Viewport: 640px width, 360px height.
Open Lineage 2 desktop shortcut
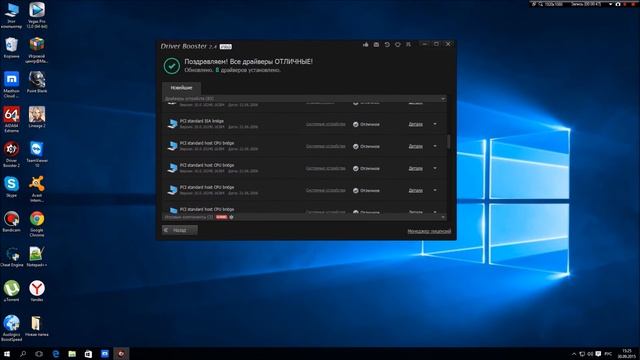pyautogui.click(x=37, y=117)
